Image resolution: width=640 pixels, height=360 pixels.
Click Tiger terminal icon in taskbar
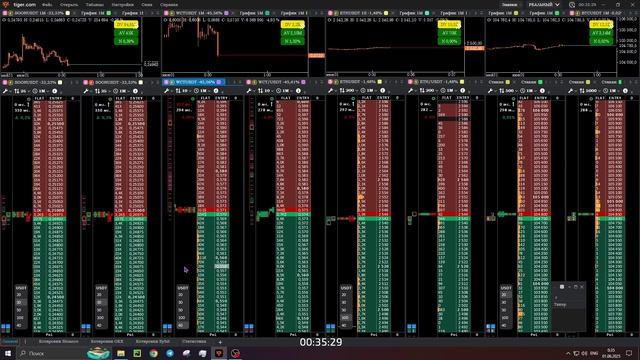219,353
